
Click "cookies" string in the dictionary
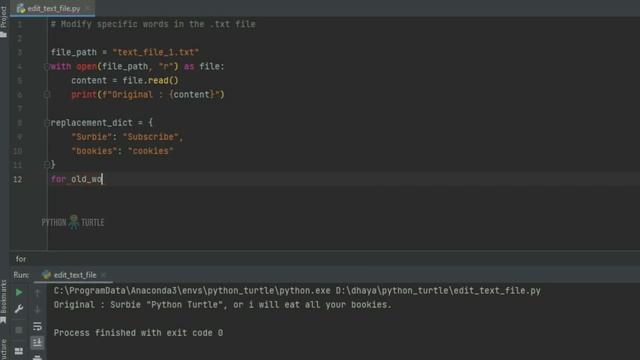tap(151, 151)
